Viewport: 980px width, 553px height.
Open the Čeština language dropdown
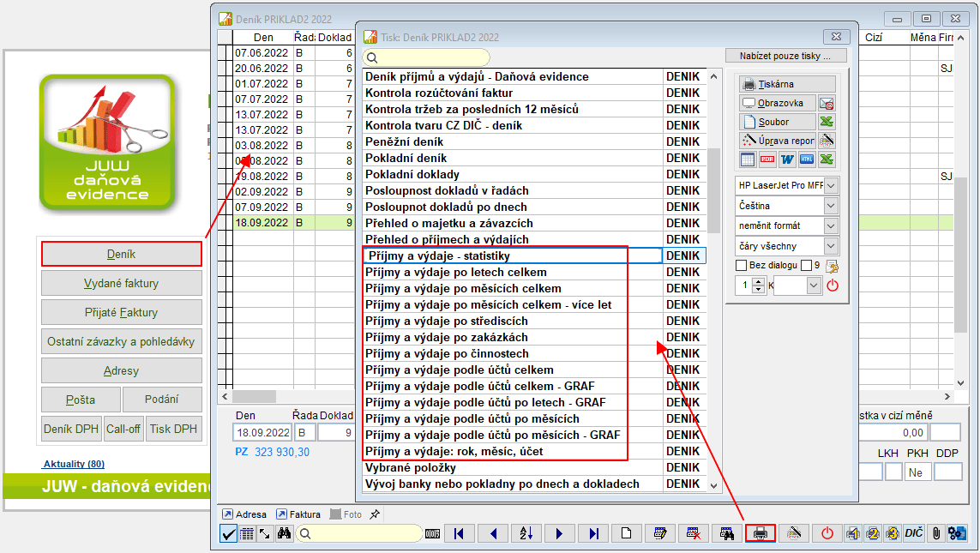point(832,206)
